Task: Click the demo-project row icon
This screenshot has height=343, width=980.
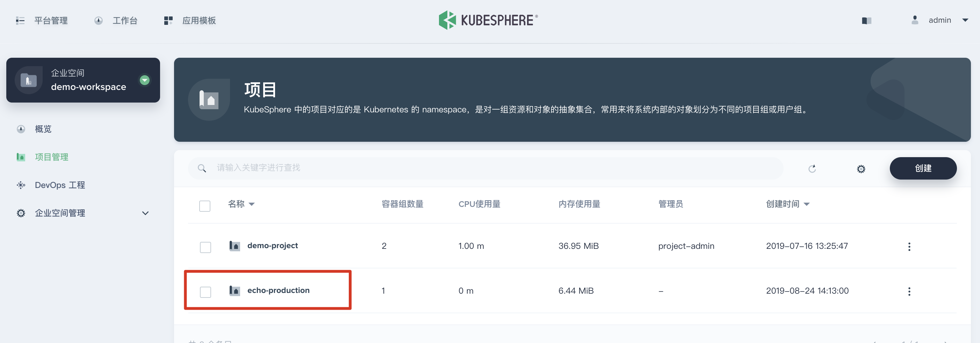Action: [235, 245]
